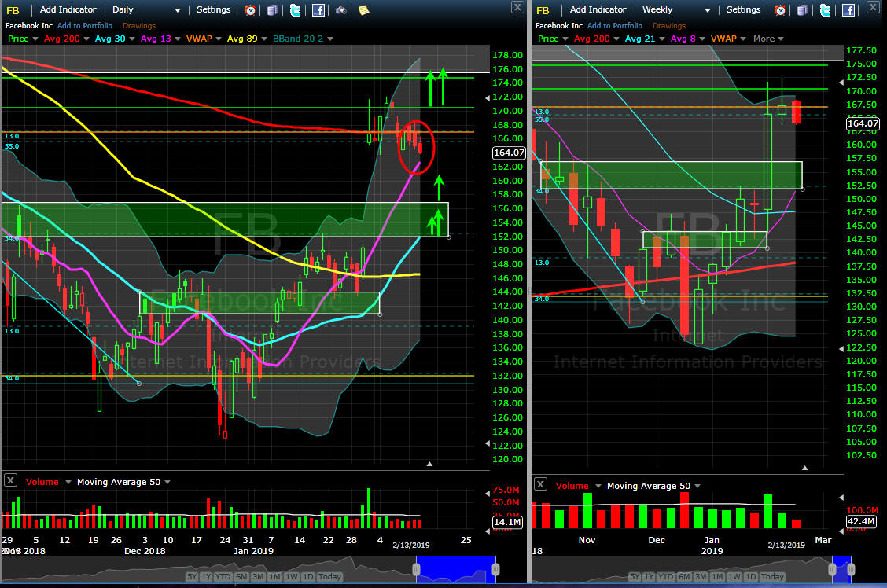Viewport: 887px width, 588px height.
Task: Click the alarm clock alert icon on Daily chart
Action: (x=250, y=10)
